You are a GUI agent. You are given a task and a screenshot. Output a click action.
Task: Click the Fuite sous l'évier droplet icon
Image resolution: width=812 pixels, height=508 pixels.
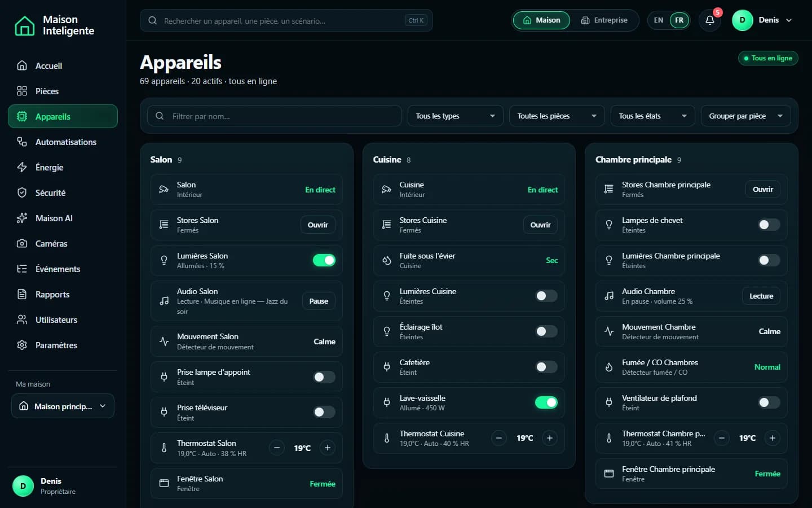(x=387, y=260)
